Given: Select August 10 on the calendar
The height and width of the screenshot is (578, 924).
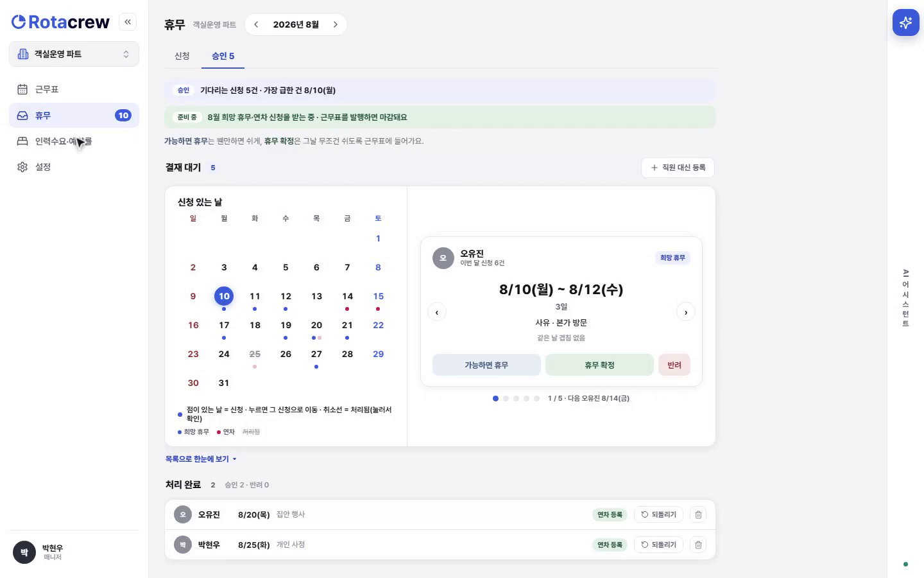Looking at the screenshot, I should [224, 296].
